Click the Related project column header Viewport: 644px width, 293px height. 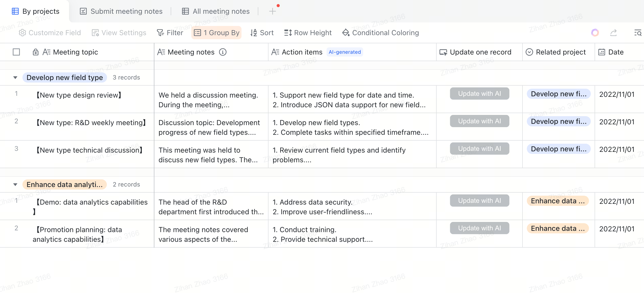click(x=558, y=52)
